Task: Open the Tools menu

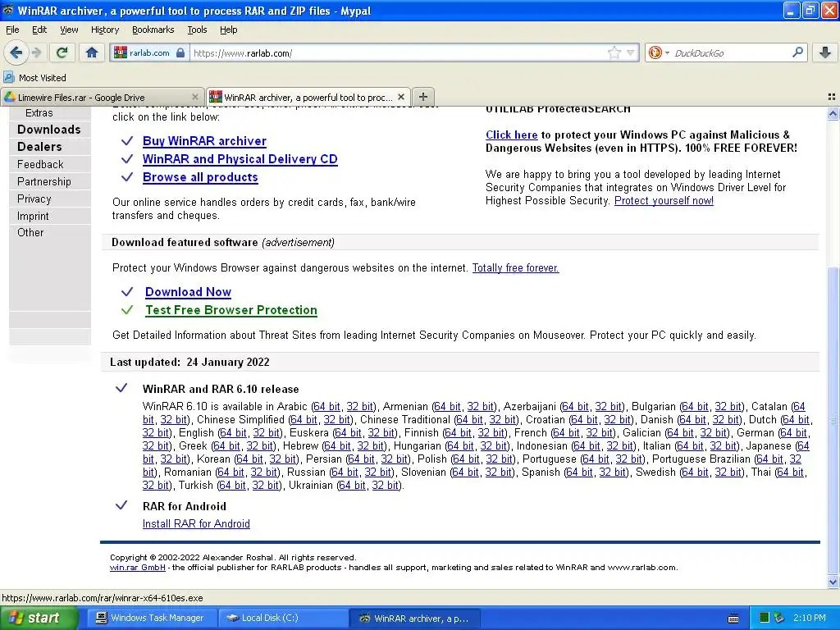Action: [x=197, y=30]
